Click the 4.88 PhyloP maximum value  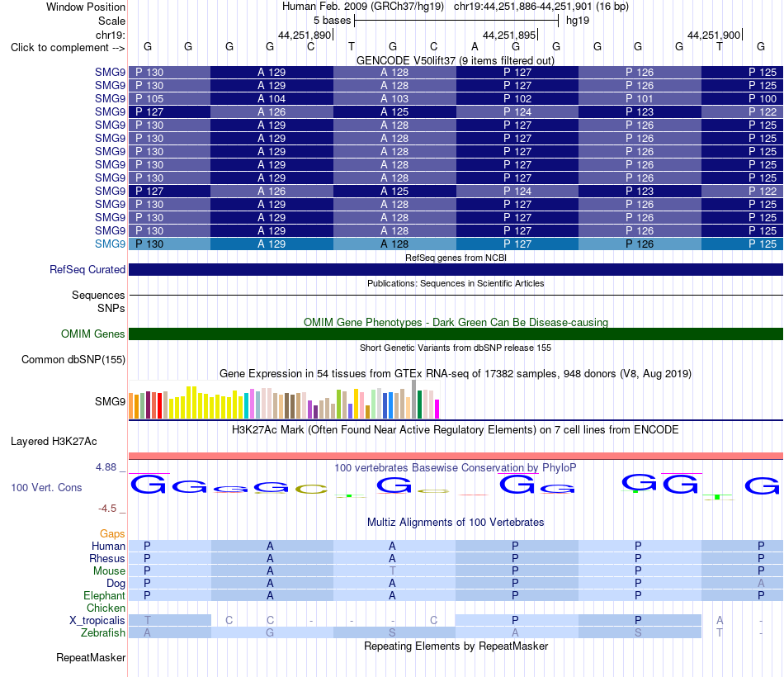point(106,466)
